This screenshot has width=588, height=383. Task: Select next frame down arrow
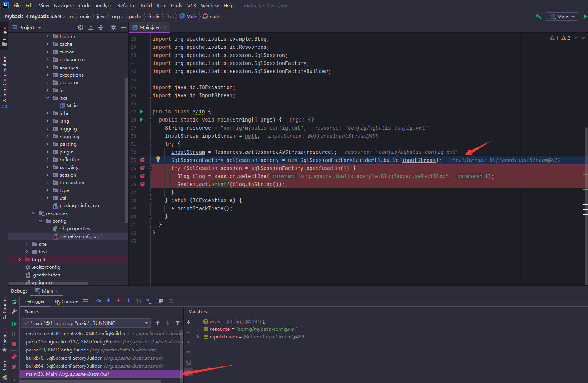click(168, 323)
